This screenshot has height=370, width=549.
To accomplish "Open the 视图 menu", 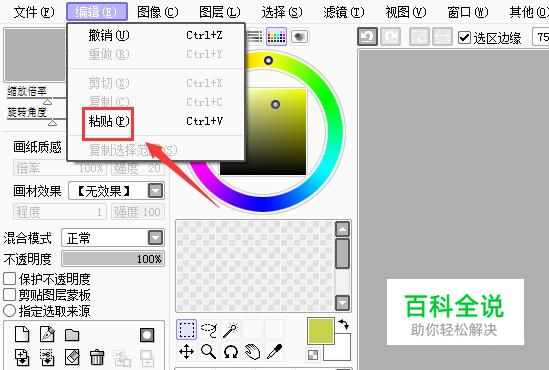I will [x=406, y=12].
